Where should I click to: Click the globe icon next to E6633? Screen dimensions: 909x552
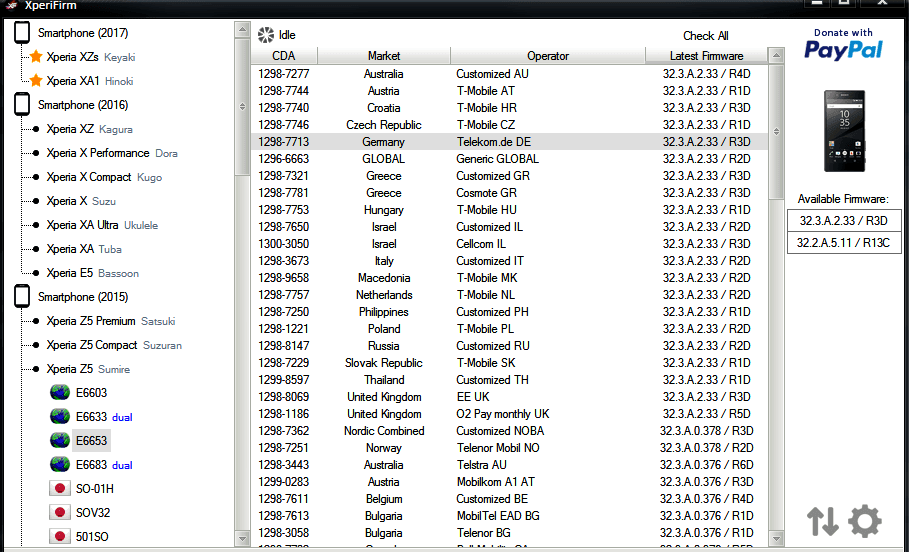coord(60,416)
